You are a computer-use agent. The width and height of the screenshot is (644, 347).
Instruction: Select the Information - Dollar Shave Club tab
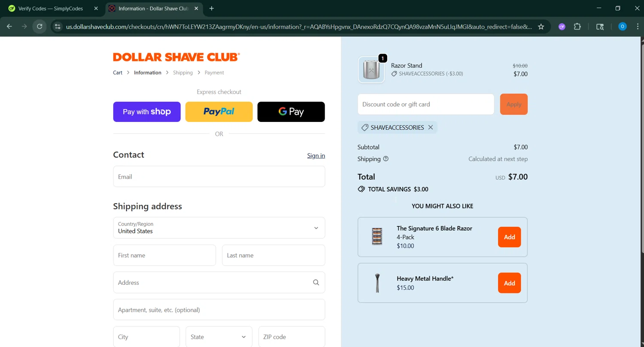tap(154, 9)
